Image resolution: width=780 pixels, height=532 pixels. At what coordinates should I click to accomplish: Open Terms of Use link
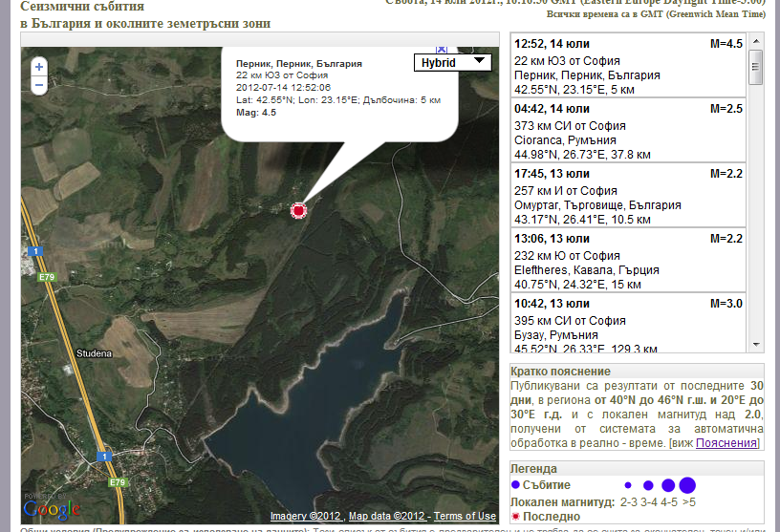pyautogui.click(x=465, y=516)
